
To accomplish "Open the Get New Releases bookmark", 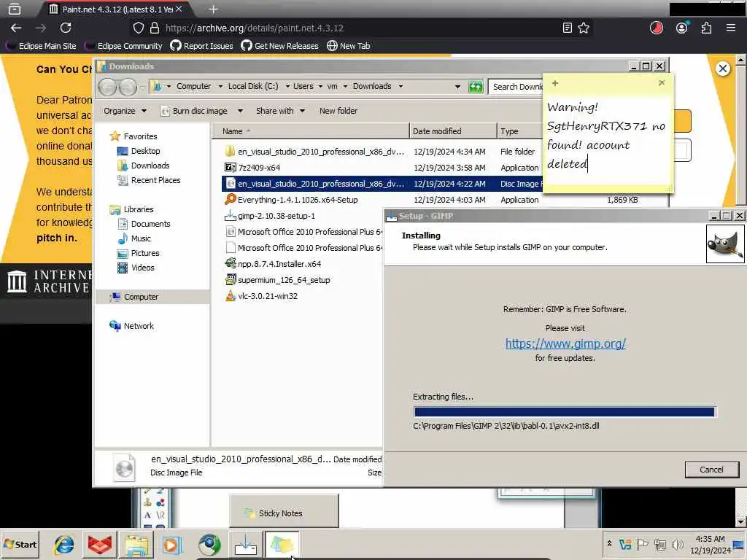I will point(279,46).
